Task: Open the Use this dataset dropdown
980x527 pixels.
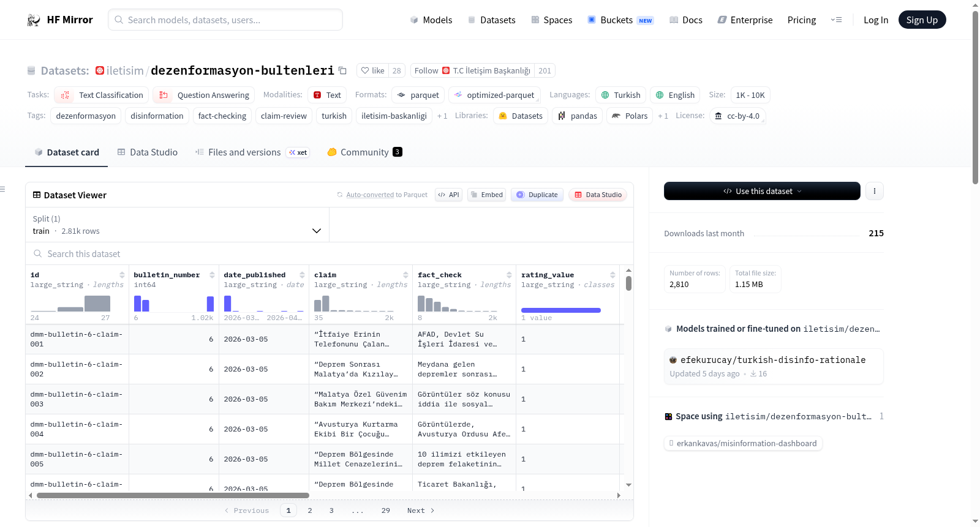Action: coord(762,191)
